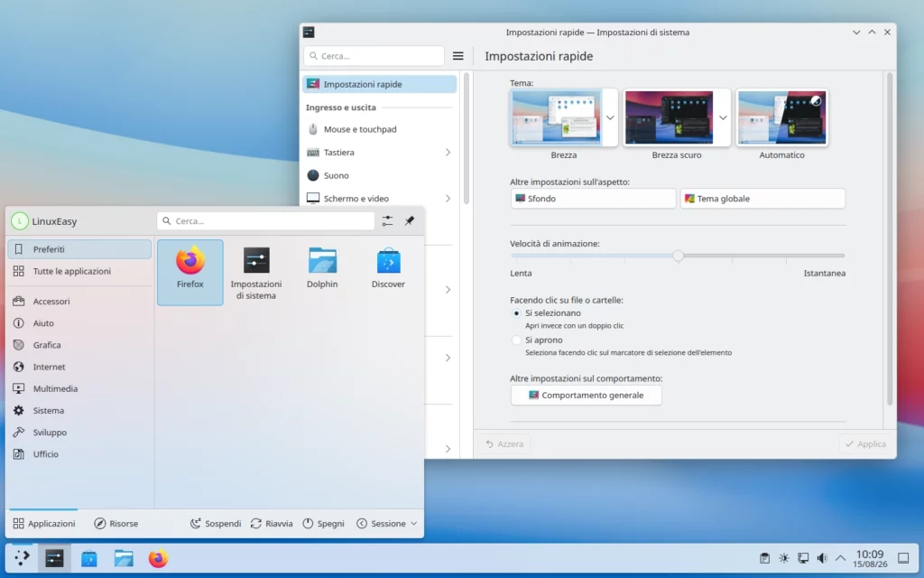This screenshot has height=578, width=924.
Task: Select the Accessori category
Action: tap(79, 302)
